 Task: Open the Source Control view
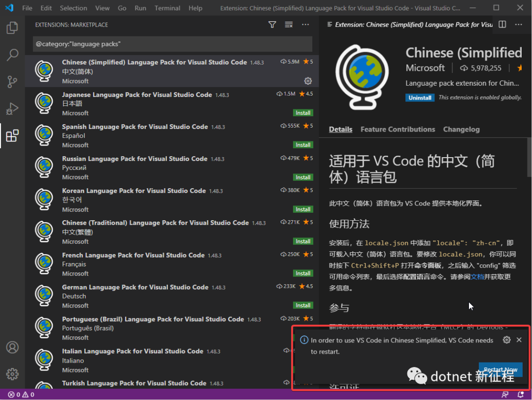(x=12, y=82)
